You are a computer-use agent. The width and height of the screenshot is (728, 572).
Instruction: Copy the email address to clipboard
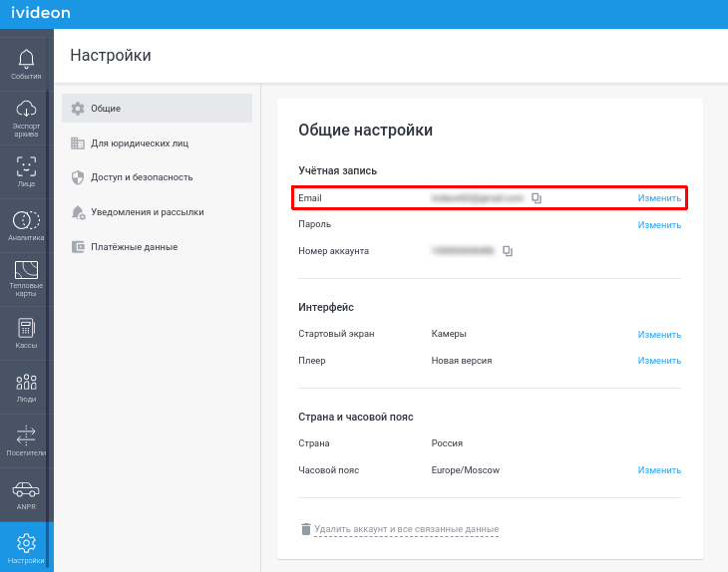click(537, 198)
